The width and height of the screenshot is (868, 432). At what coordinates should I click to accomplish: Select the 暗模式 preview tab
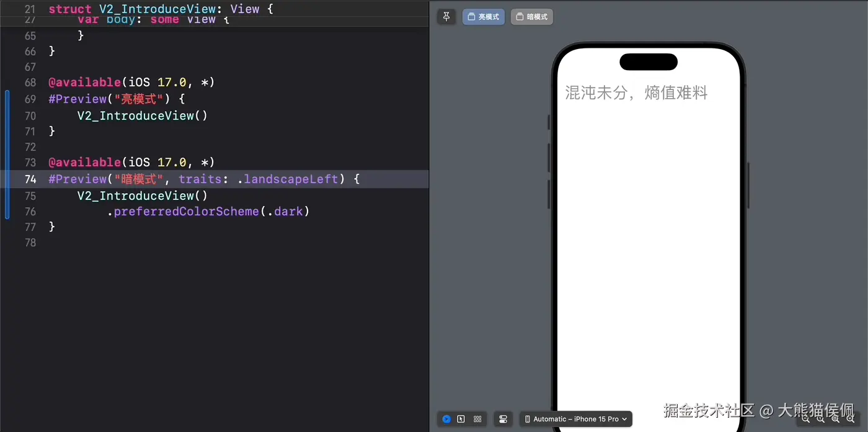[531, 16]
